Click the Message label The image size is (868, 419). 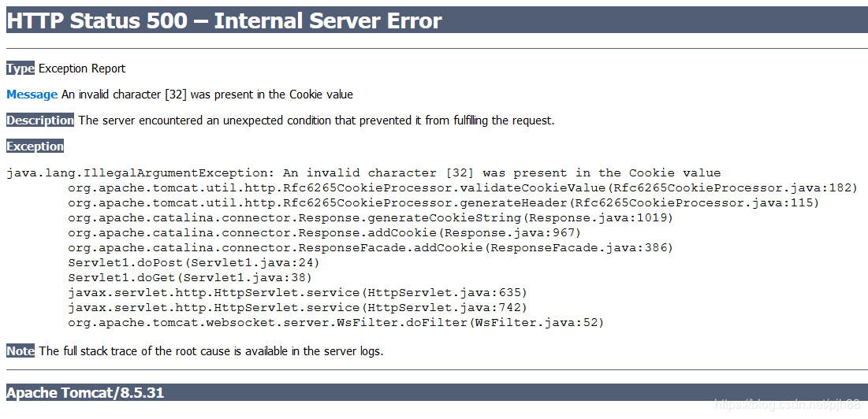pyautogui.click(x=32, y=95)
